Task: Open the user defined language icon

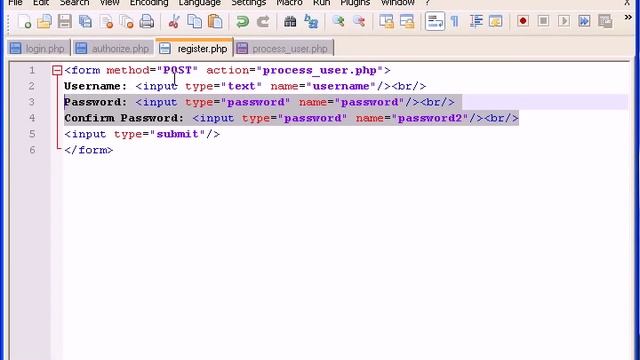Action: 496,21
